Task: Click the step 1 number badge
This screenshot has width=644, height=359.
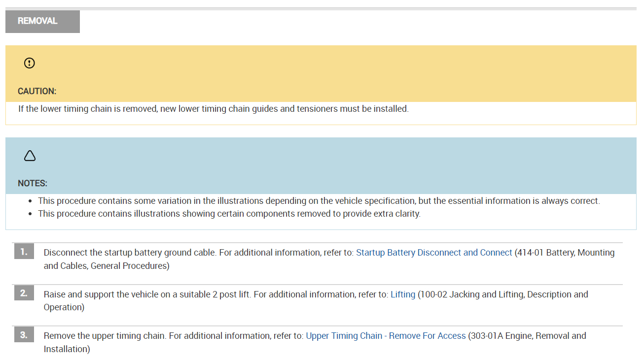Action: [x=24, y=252]
